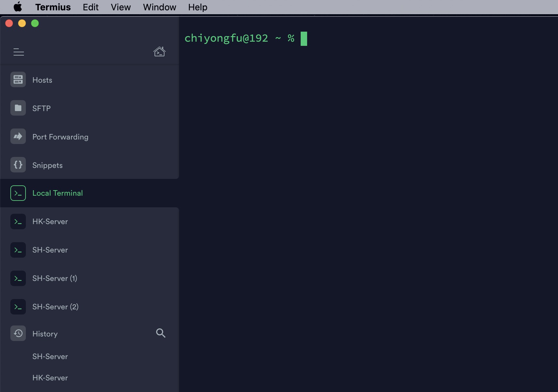Maximize the window using green button
Viewport: 558px width, 392px height.
click(35, 23)
